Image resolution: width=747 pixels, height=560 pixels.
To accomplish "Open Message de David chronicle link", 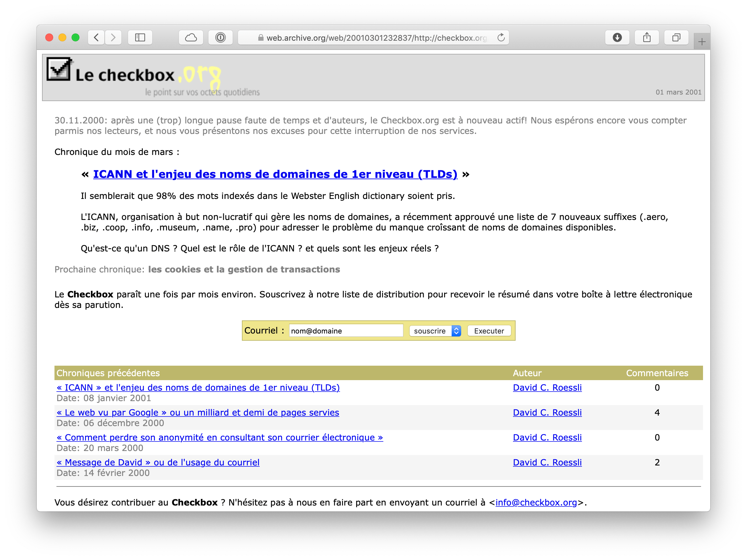I will (x=158, y=463).
